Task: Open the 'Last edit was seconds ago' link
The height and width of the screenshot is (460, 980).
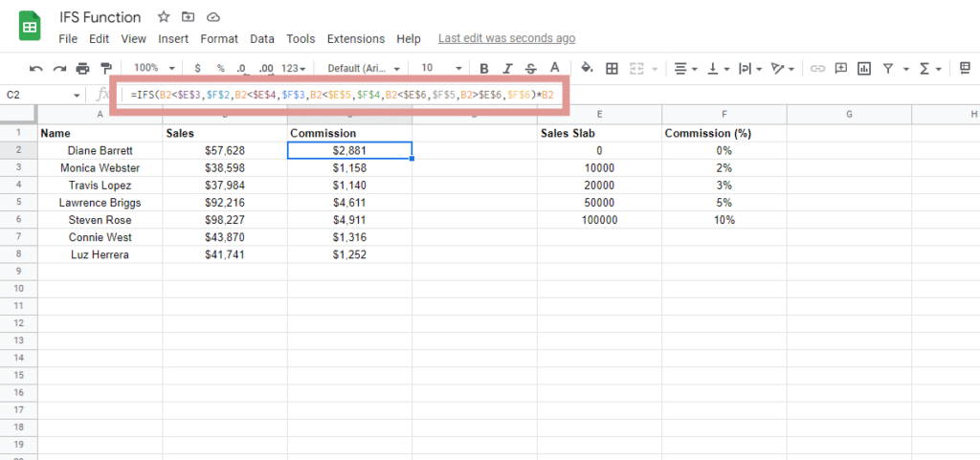Action: (x=507, y=38)
